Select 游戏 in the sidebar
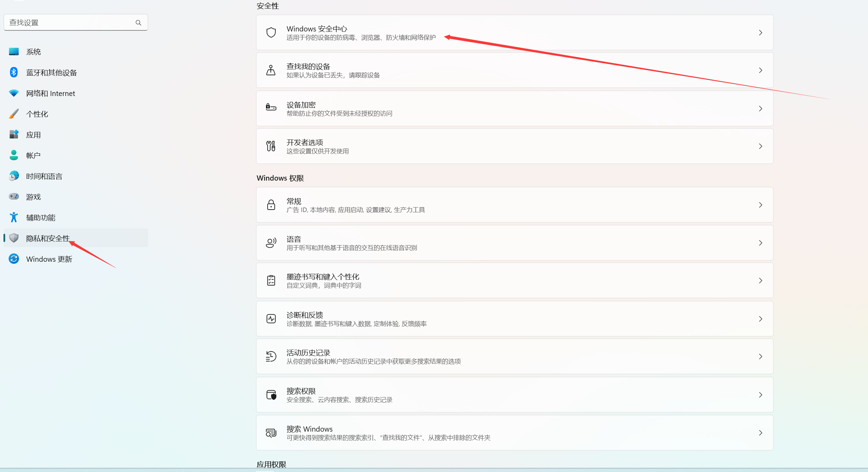Screen dimensions: 868x472 [76, 197]
